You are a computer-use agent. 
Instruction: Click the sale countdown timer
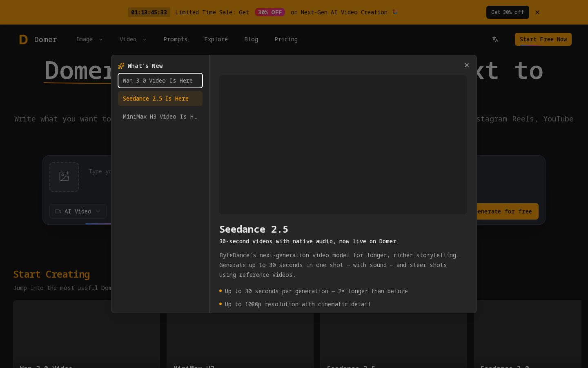point(149,12)
